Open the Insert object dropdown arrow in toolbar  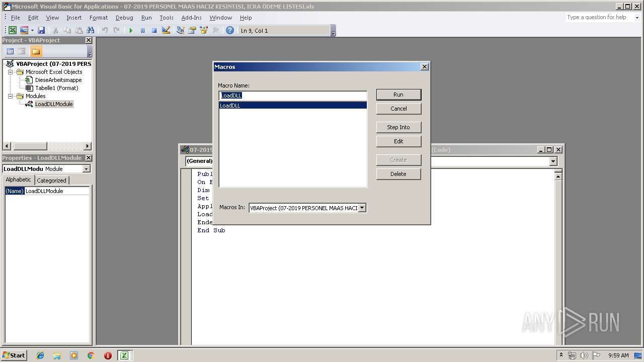pyautogui.click(x=32, y=30)
